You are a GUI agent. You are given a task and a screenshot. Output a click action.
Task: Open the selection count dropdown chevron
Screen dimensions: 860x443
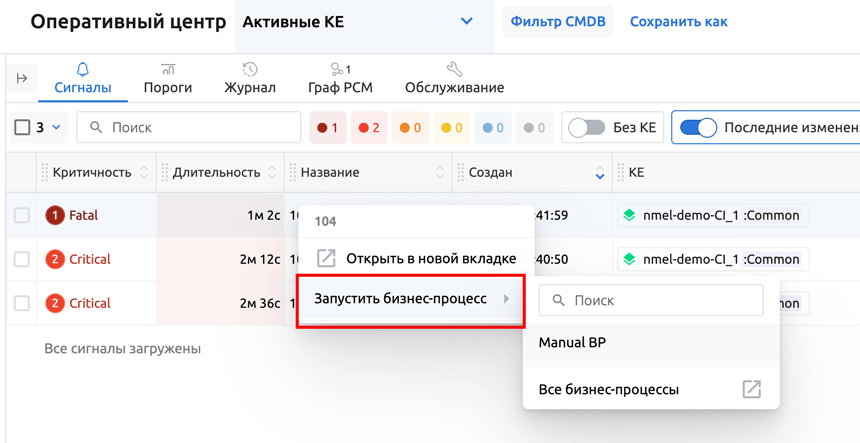pyautogui.click(x=57, y=128)
